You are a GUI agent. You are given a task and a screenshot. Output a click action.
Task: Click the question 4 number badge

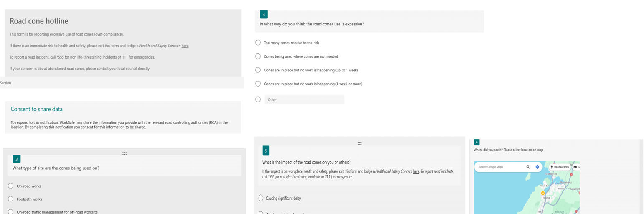(x=264, y=15)
